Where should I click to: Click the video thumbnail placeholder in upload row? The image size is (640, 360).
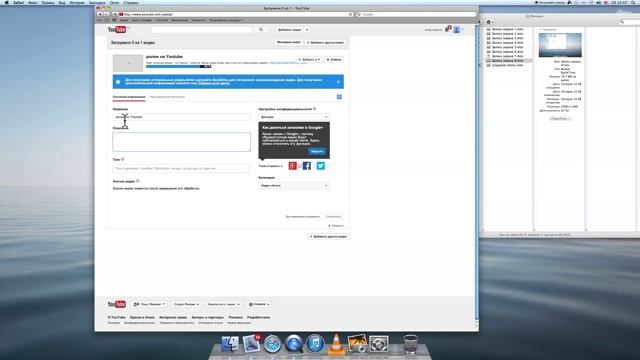point(128,63)
